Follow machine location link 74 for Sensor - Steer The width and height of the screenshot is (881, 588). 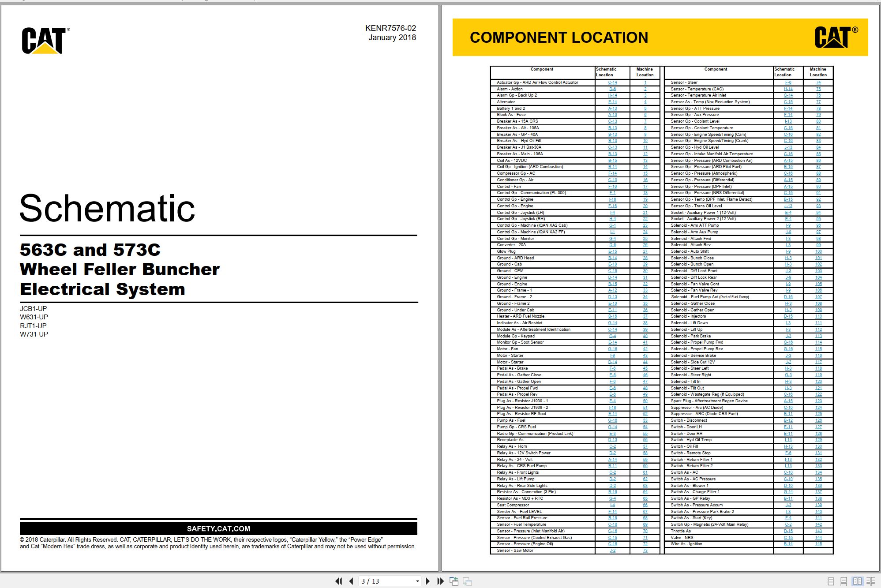pos(818,82)
